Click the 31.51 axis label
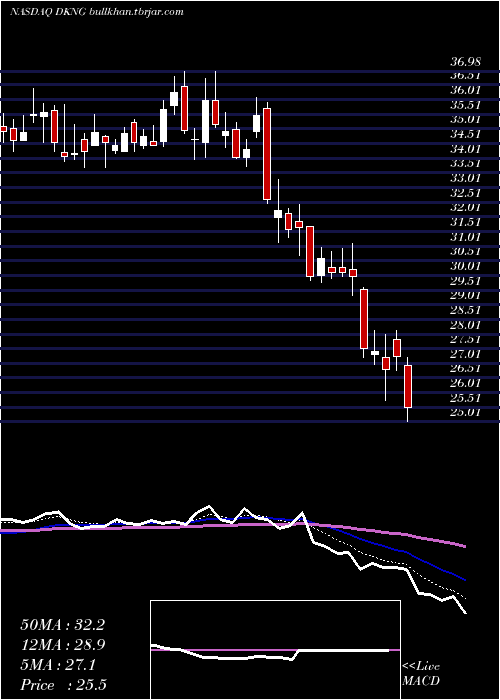500x700 pixels. click(x=465, y=222)
